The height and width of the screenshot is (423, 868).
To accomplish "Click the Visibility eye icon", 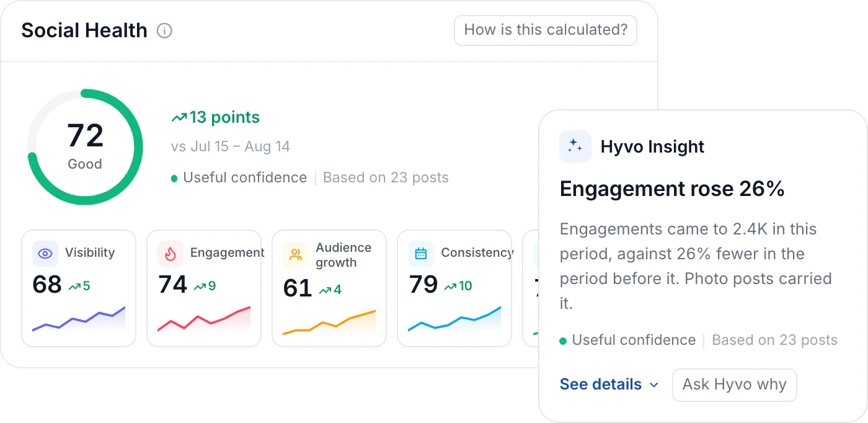I will pyautogui.click(x=45, y=253).
